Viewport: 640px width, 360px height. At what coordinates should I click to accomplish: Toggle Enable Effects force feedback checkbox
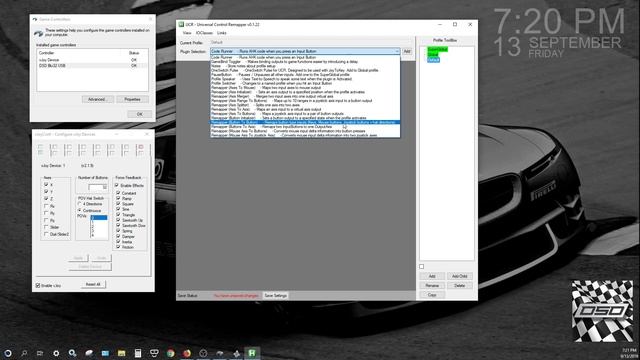117,185
